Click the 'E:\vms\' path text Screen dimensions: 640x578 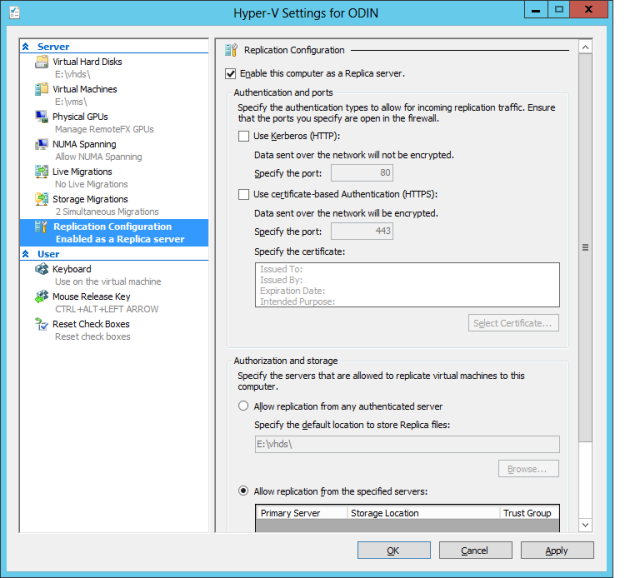71,102
